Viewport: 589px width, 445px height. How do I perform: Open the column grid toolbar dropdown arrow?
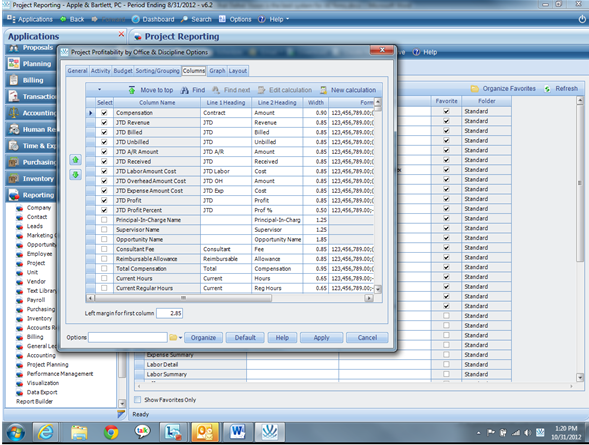pyautogui.click(x=100, y=90)
